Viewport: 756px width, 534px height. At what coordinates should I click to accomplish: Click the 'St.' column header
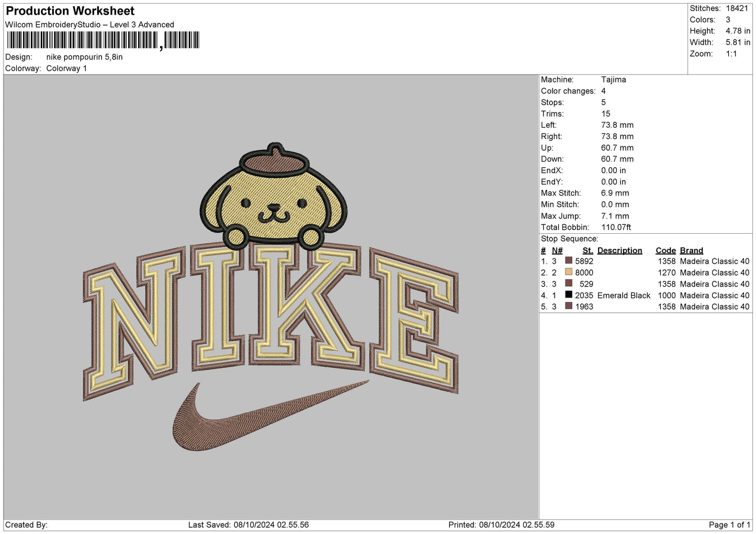pos(588,251)
